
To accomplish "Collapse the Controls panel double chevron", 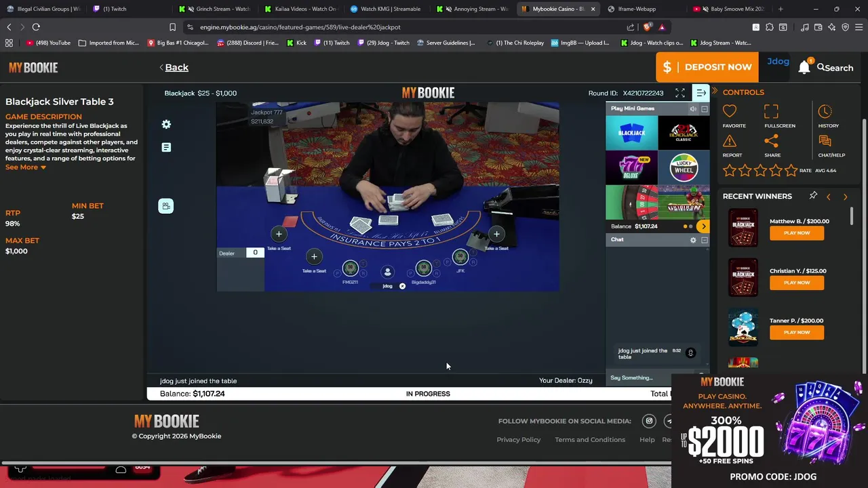I will (x=714, y=91).
